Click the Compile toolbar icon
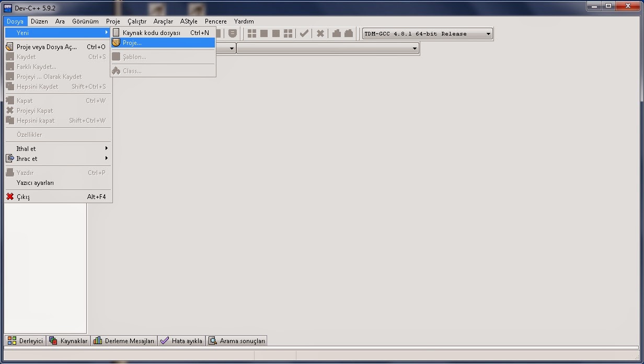Viewport: 644px width, 364px height. click(x=252, y=33)
